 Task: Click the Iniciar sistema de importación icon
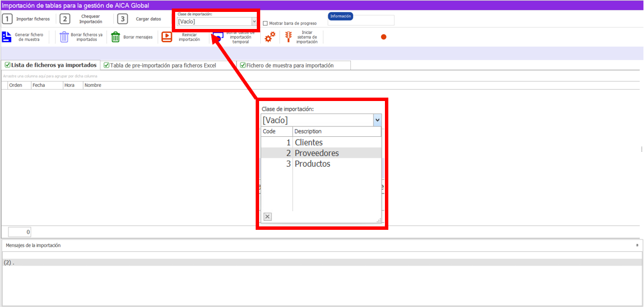(289, 37)
